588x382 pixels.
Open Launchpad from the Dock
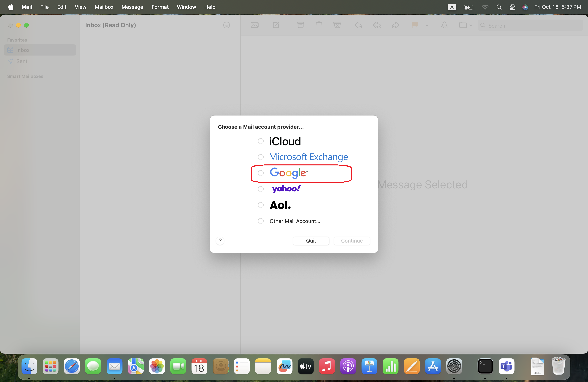click(50, 366)
